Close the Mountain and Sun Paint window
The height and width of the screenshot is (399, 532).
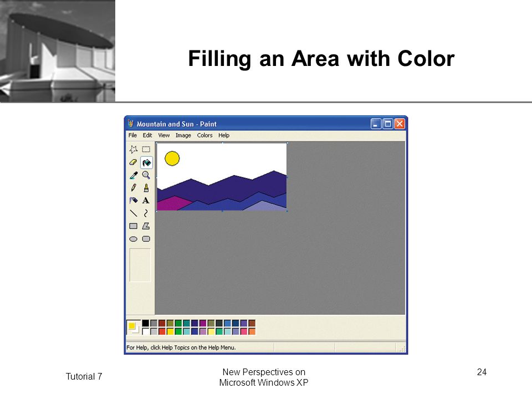(400, 124)
